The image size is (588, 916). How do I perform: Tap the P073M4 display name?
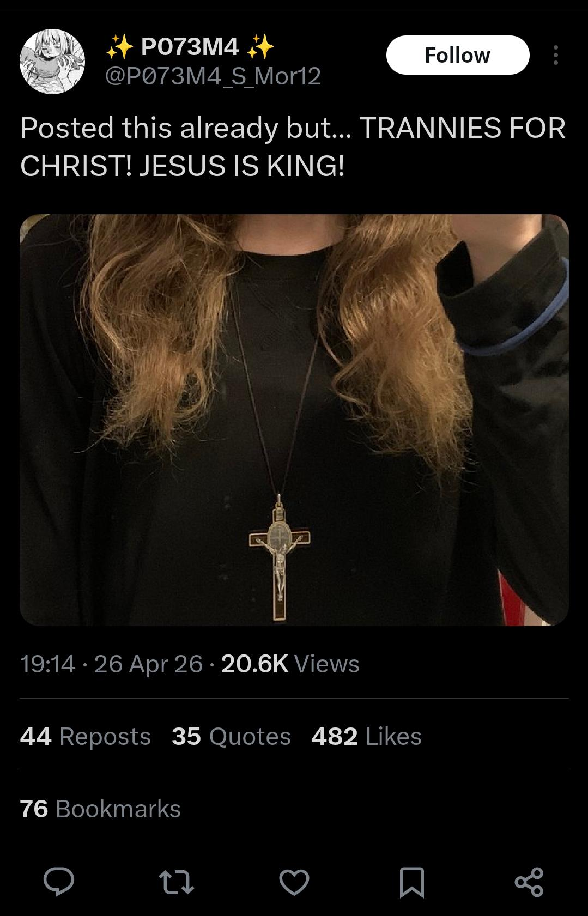(190, 47)
